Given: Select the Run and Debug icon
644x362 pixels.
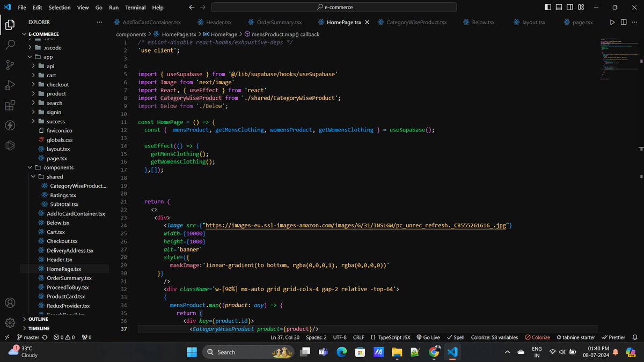Looking at the screenshot, I should pyautogui.click(x=10, y=85).
